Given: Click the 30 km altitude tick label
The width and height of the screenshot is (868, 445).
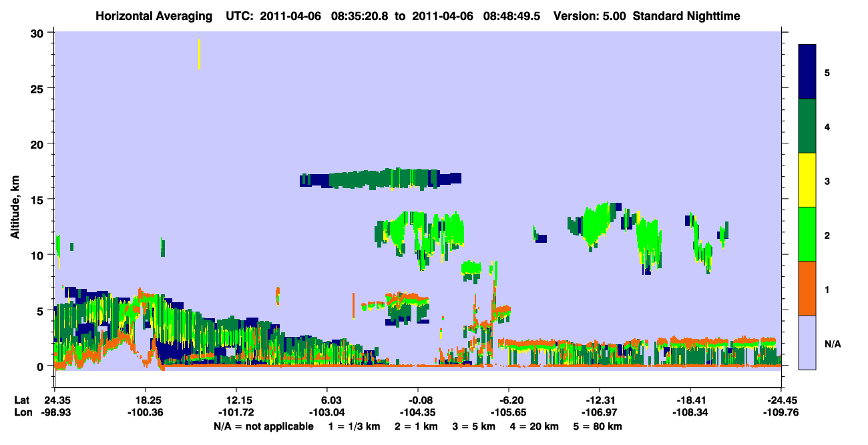Looking at the screenshot, I should tap(39, 33).
